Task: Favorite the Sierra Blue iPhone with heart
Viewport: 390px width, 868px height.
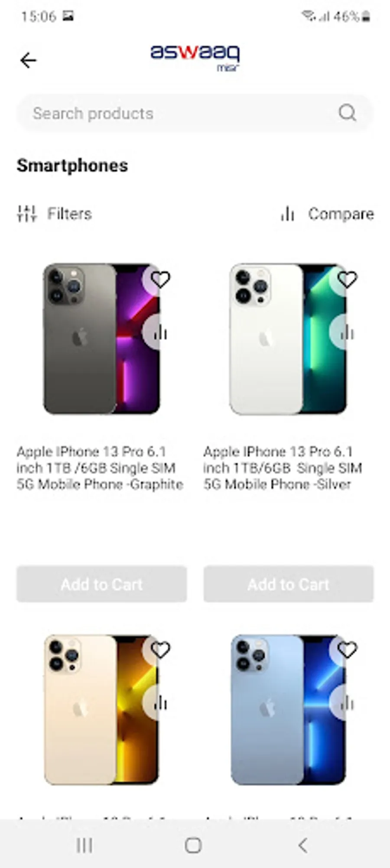Action: 347,650
